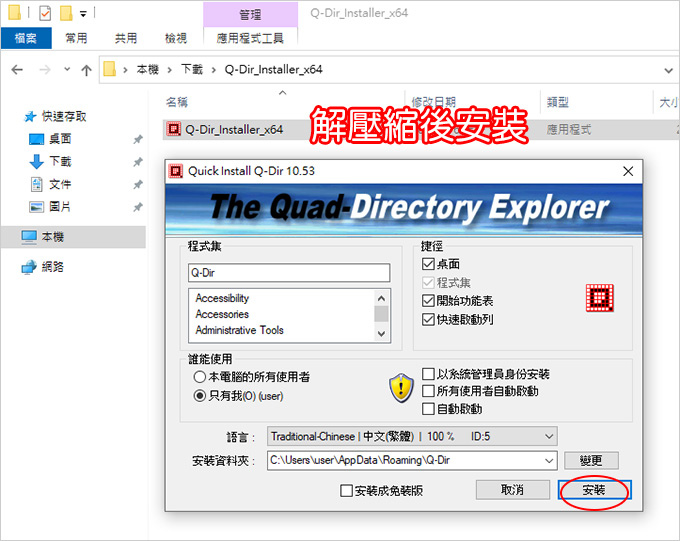
Task: Click the Q-Dir program group name field
Action: [x=289, y=273]
